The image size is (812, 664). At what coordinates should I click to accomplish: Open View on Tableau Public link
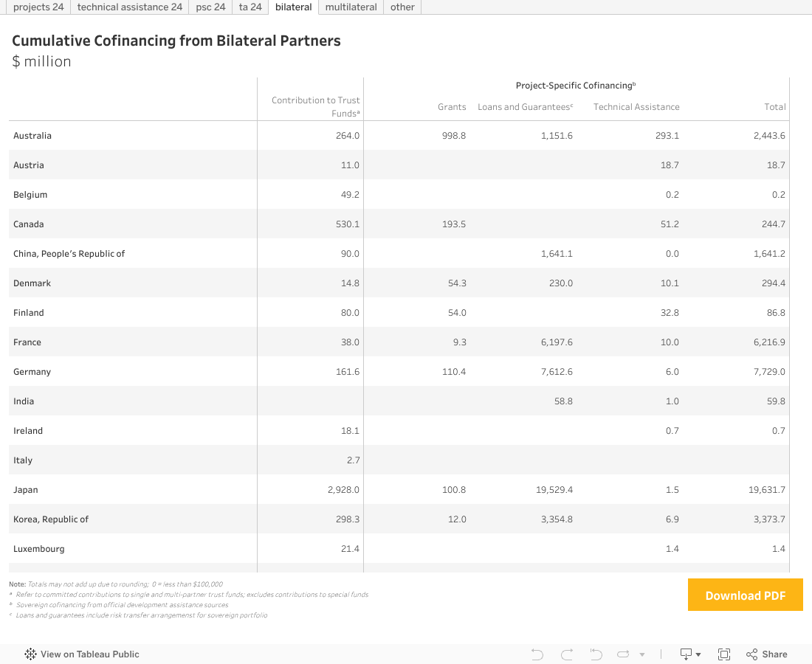[89, 654]
